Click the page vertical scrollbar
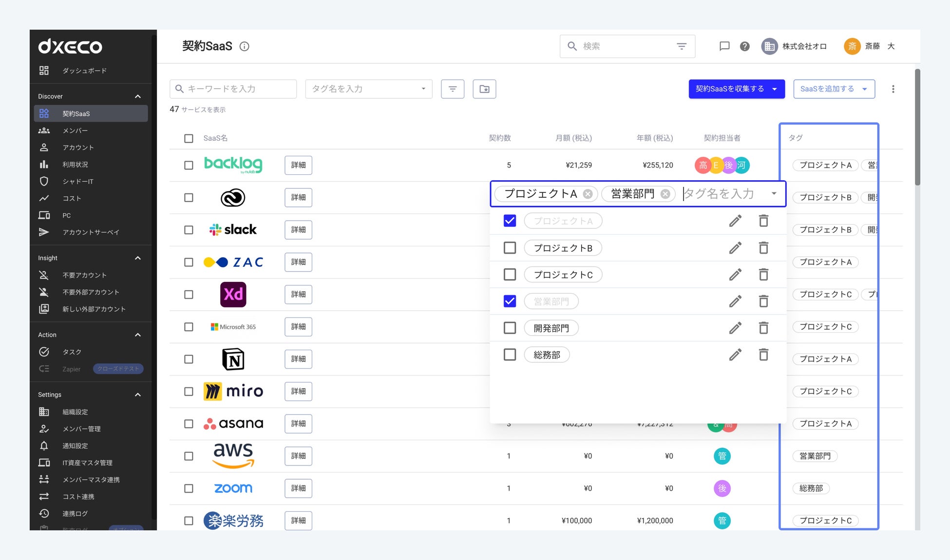This screenshot has height=560, width=950. 917,127
